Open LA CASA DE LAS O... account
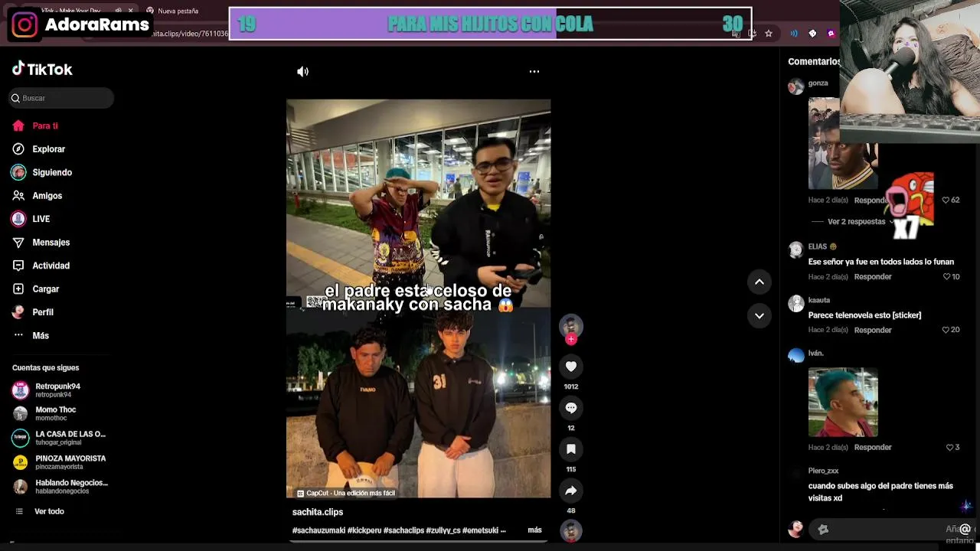This screenshot has width=980, height=551. click(60, 438)
